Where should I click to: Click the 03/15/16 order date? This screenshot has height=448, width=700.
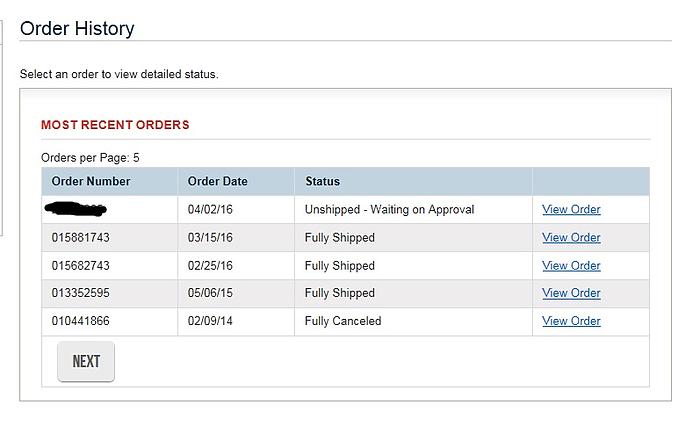211,238
